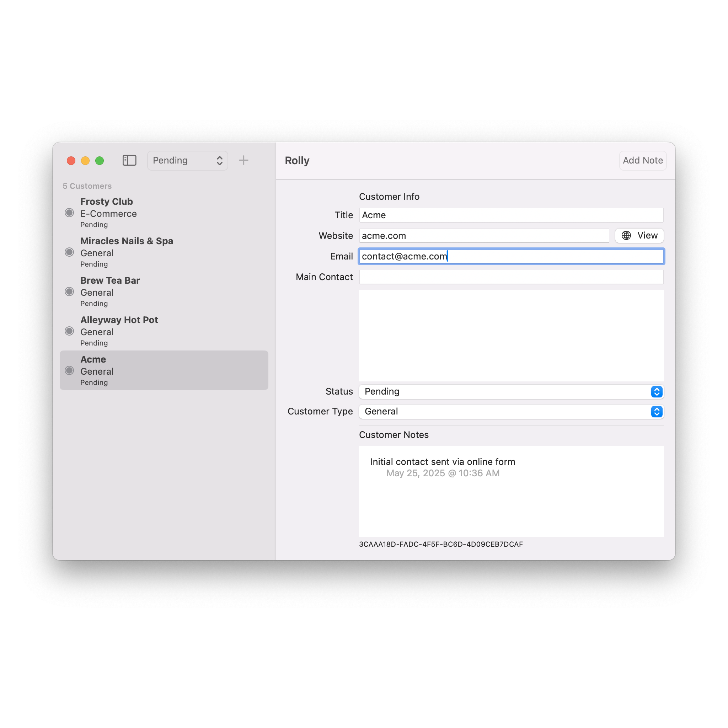Click the globe View website button

(x=639, y=236)
